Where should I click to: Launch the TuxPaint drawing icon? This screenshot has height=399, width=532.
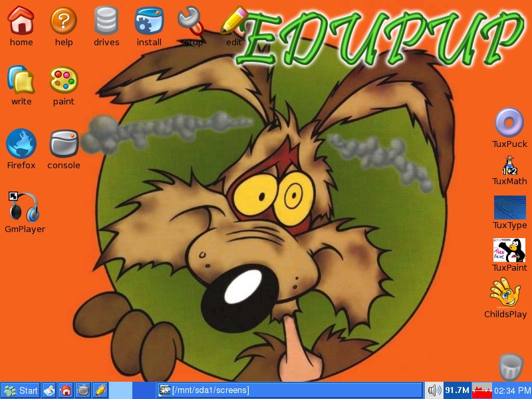[509, 250]
